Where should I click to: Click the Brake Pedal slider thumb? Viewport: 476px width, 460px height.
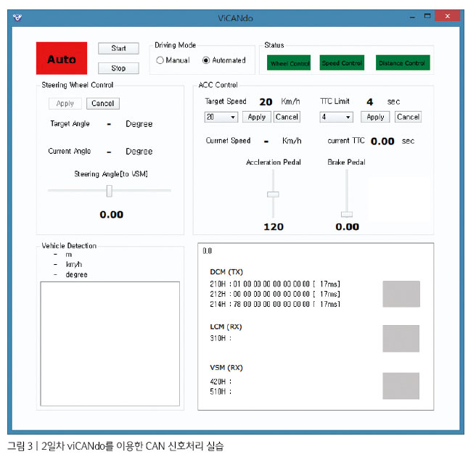347,214
